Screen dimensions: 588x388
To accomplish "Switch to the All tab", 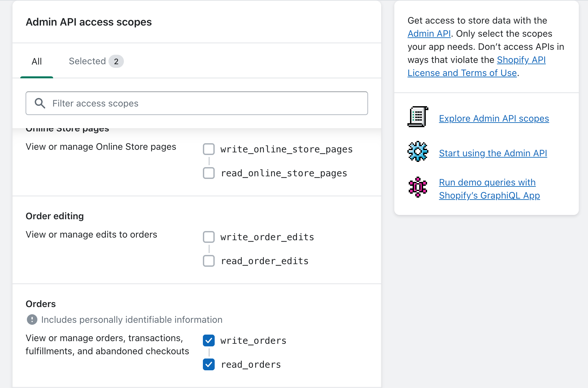I will click(x=37, y=61).
